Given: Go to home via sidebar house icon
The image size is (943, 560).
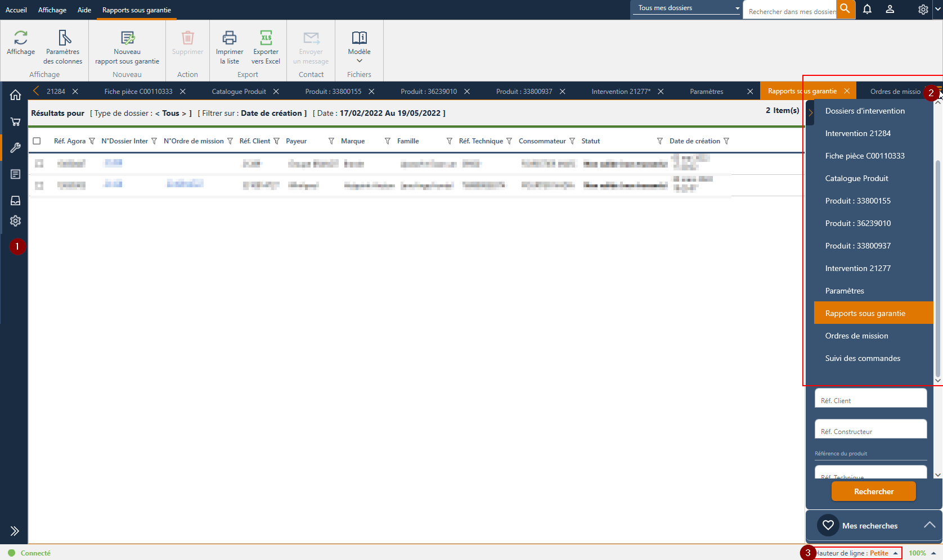Looking at the screenshot, I should click(x=15, y=95).
